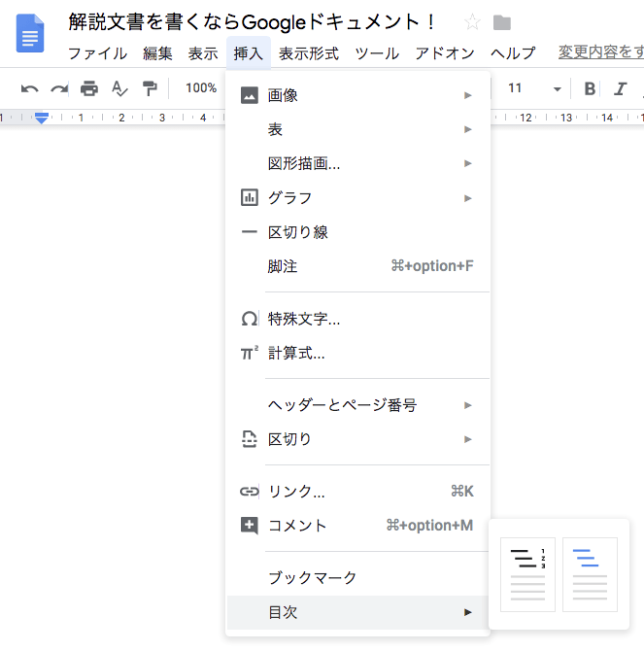Select table of contents with blue links
644x651 pixels.
point(590,575)
